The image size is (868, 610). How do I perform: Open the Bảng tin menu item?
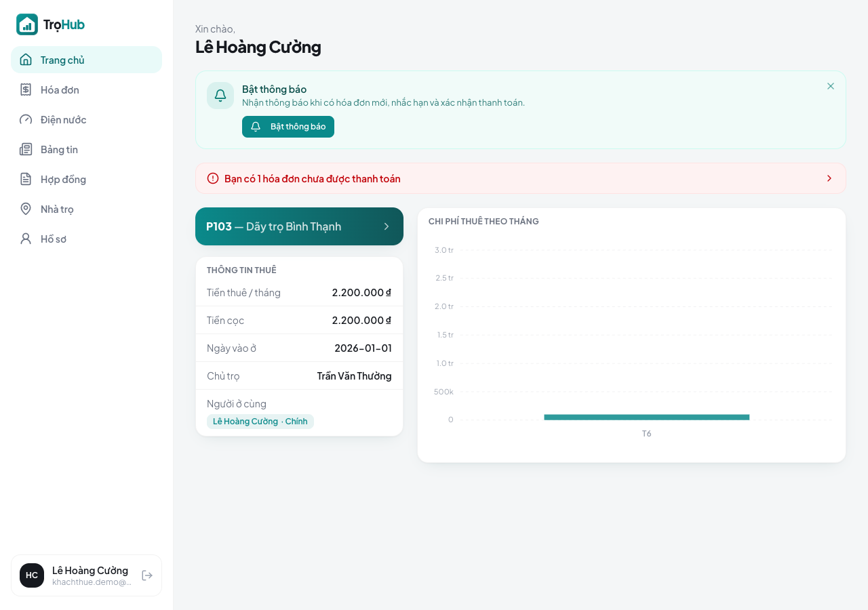[x=86, y=149]
